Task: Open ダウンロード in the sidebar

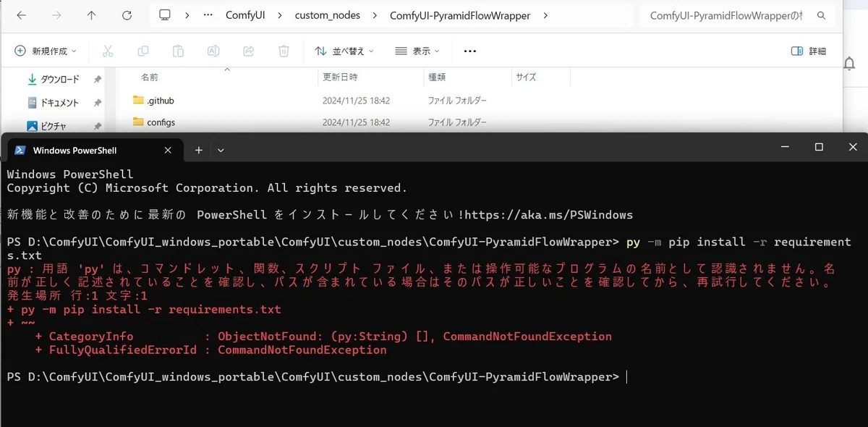Action: (x=59, y=79)
